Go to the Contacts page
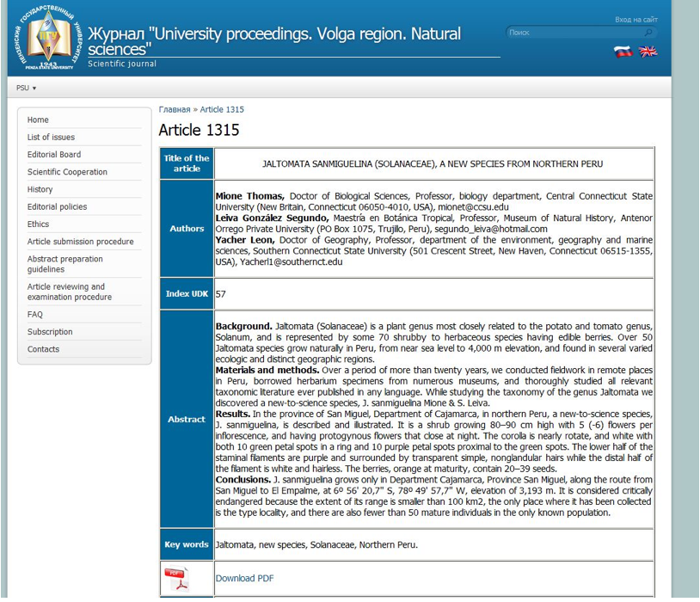Screen dimensions: 700x602 43,349
